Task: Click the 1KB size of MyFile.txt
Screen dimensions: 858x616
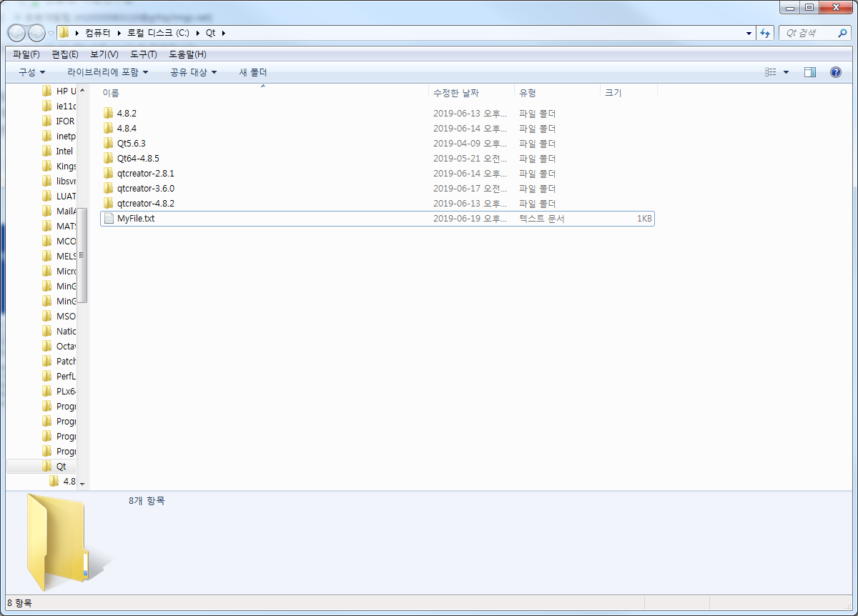Action: pyautogui.click(x=644, y=219)
